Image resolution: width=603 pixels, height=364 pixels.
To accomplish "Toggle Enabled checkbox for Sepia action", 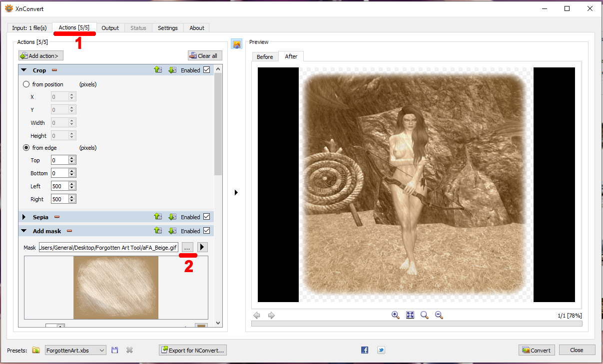I will tap(207, 217).
